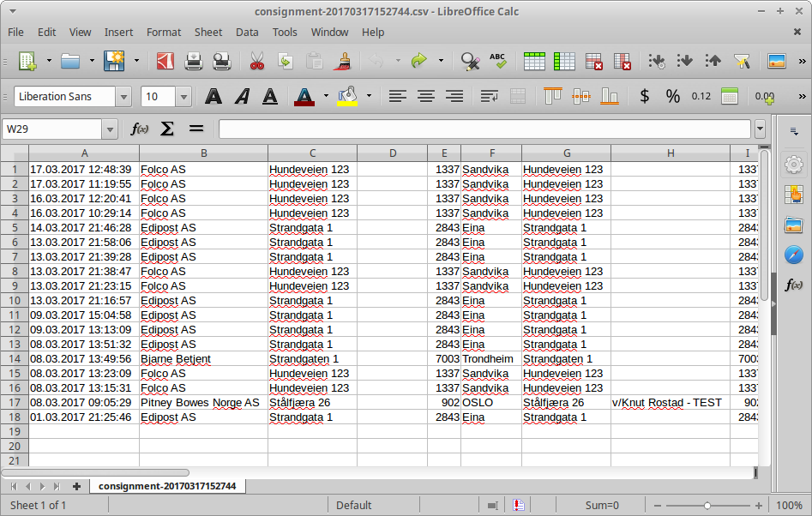The image size is (812, 516).
Task: Open font color palette arrow
Action: pyautogui.click(x=326, y=96)
